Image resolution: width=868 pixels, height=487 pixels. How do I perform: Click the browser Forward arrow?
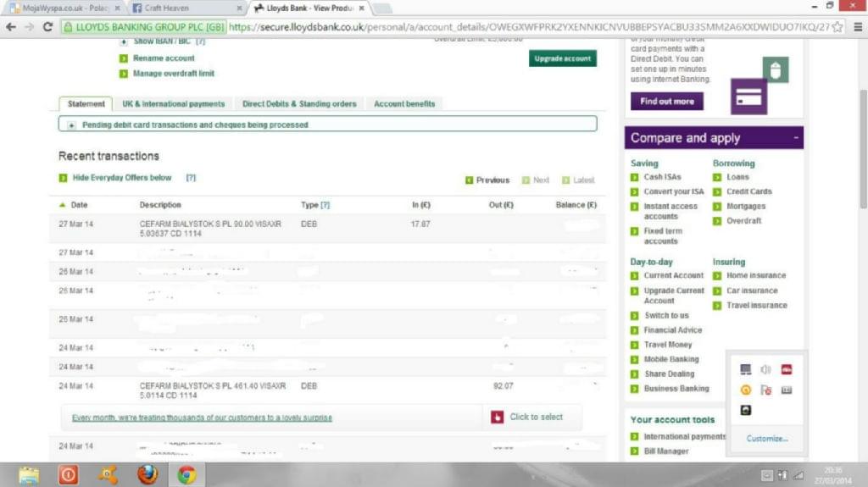(x=30, y=26)
